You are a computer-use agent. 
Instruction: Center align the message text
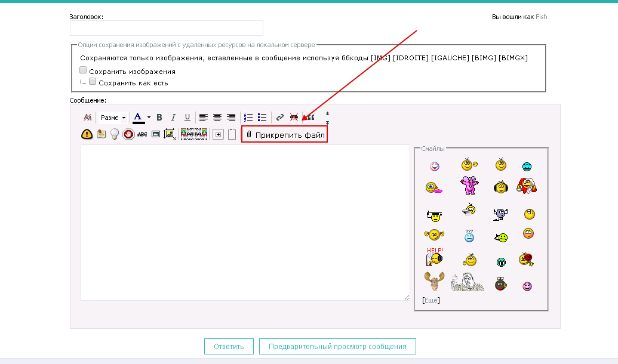point(217,118)
